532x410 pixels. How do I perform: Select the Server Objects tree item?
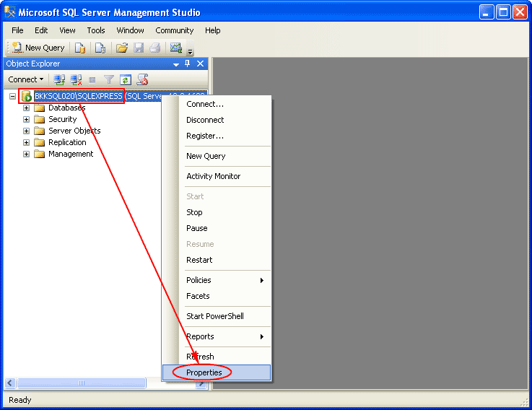pos(74,131)
